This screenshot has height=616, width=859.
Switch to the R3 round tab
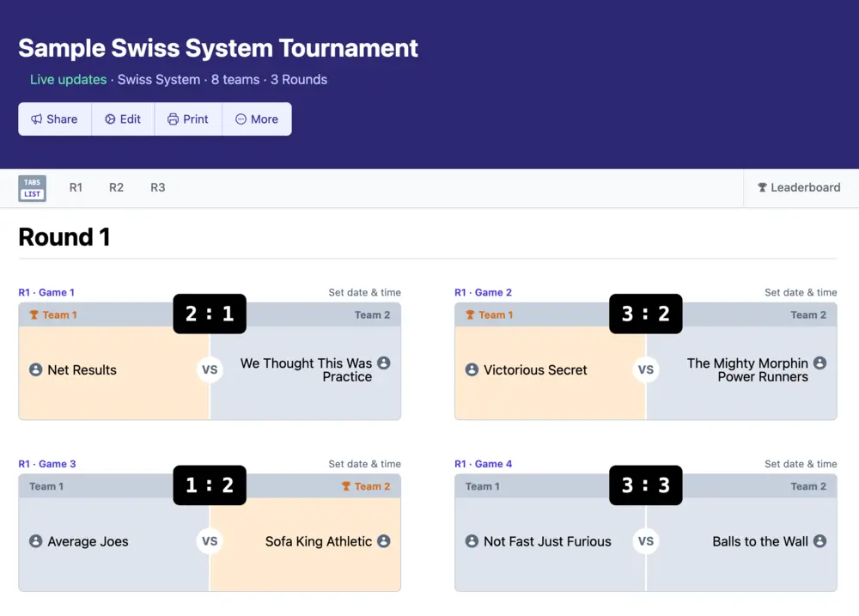(x=157, y=187)
